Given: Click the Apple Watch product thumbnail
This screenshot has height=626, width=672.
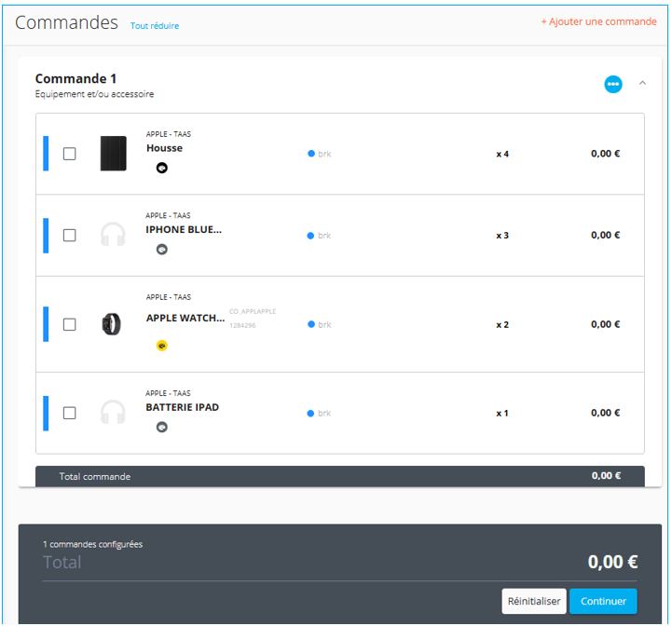Looking at the screenshot, I should (x=112, y=324).
